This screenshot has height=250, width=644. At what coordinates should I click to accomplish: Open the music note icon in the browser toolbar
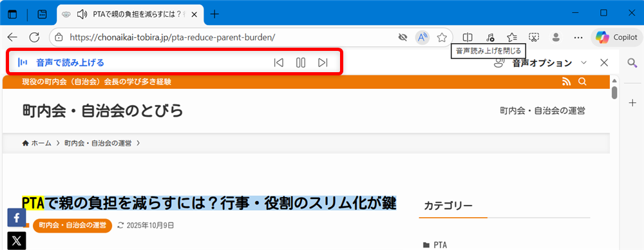489,37
